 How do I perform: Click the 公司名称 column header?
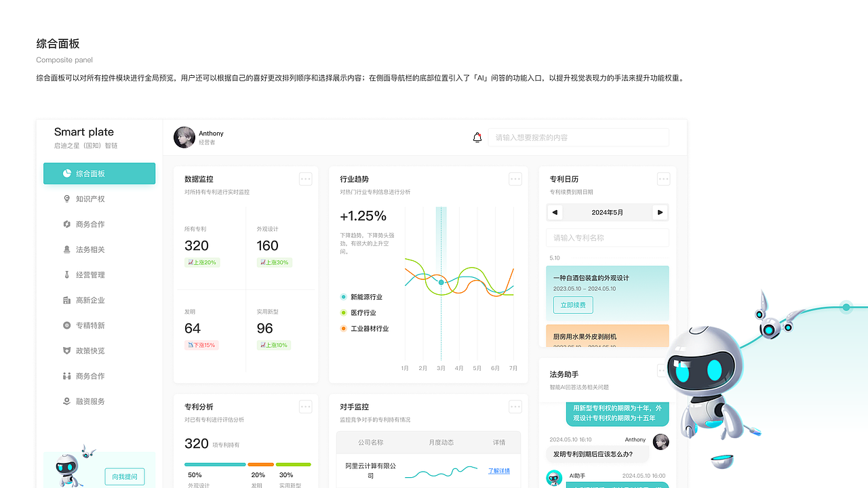click(x=371, y=443)
